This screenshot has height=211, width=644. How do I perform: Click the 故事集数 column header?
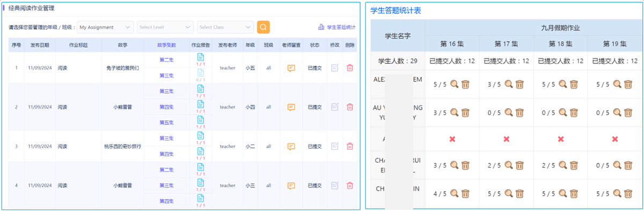pos(166,45)
